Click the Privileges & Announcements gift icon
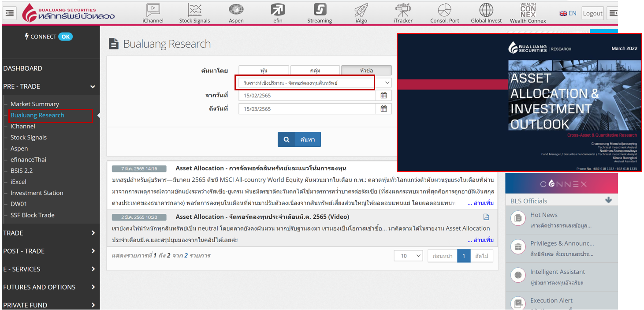644x310 pixels. (x=518, y=247)
